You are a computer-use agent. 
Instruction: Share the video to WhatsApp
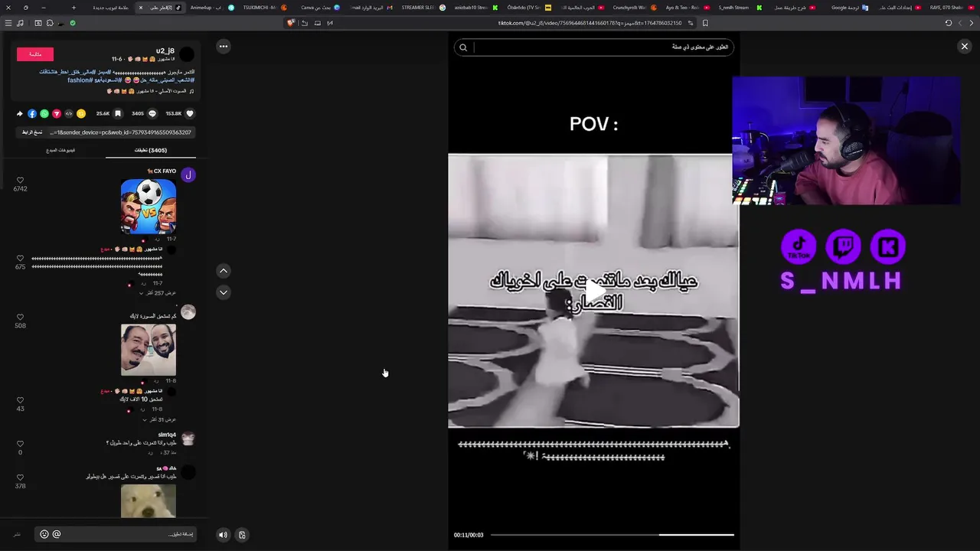(44, 113)
